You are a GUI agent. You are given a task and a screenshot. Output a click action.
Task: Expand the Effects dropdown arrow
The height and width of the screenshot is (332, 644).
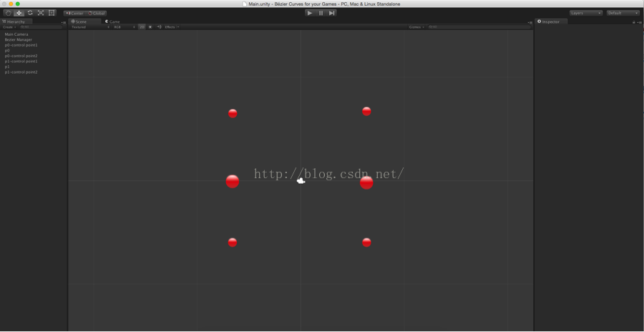[178, 27]
